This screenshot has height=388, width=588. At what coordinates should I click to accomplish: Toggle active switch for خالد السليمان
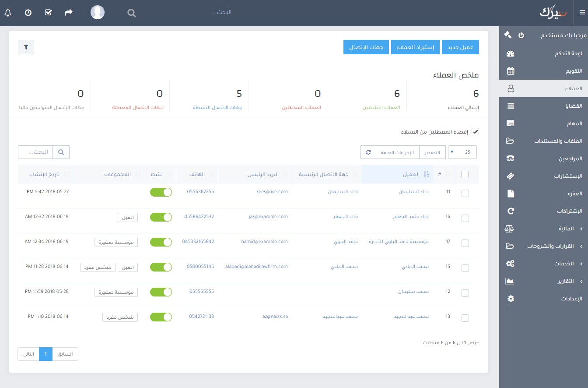[161, 192]
